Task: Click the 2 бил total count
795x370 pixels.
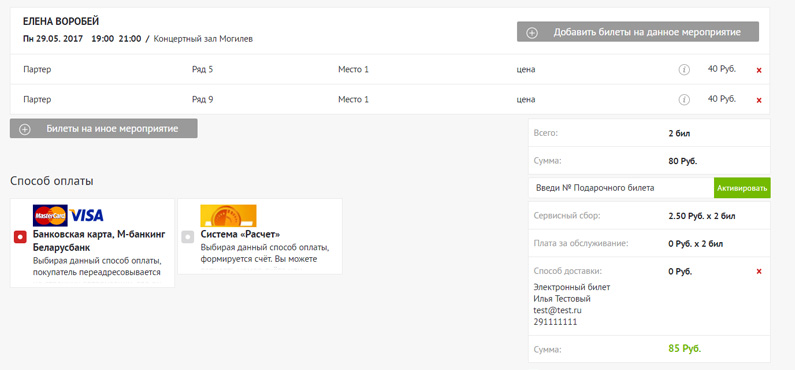Action: point(679,134)
